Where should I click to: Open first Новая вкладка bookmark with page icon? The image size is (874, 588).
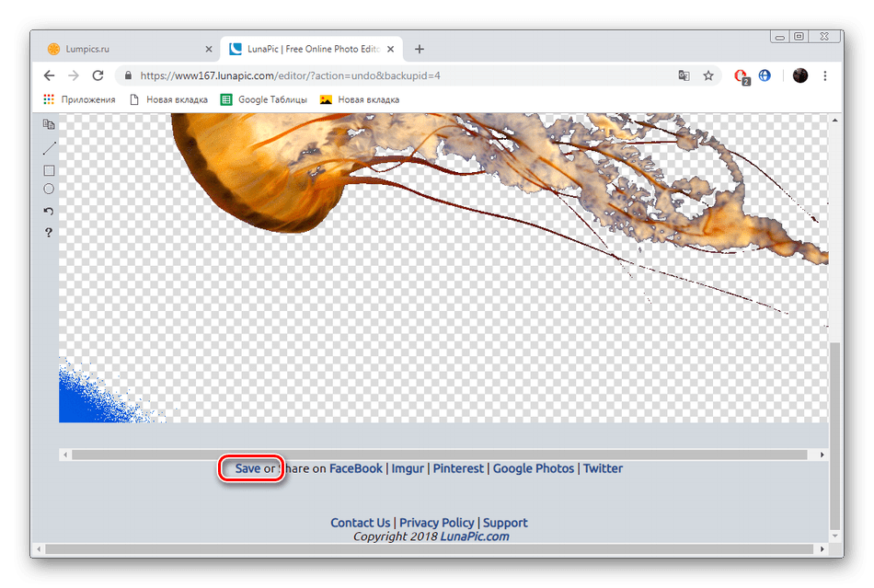click(168, 99)
